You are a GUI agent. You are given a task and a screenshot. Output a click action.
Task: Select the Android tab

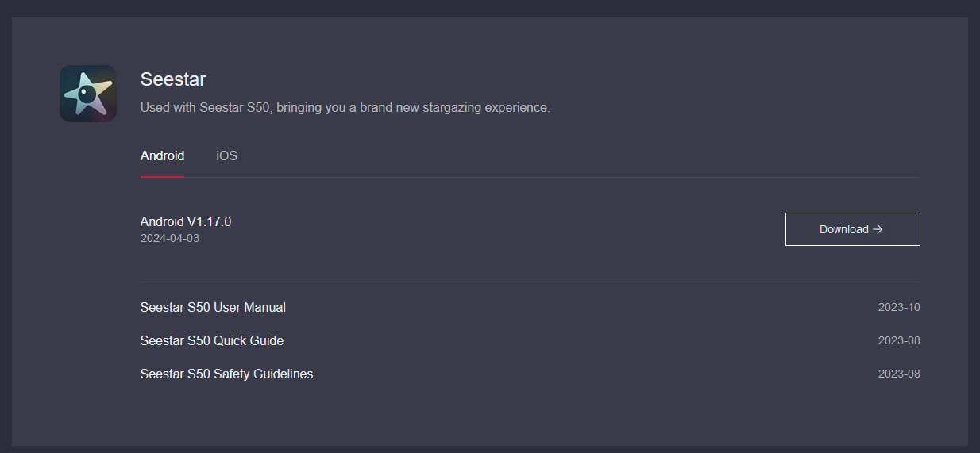pos(162,155)
